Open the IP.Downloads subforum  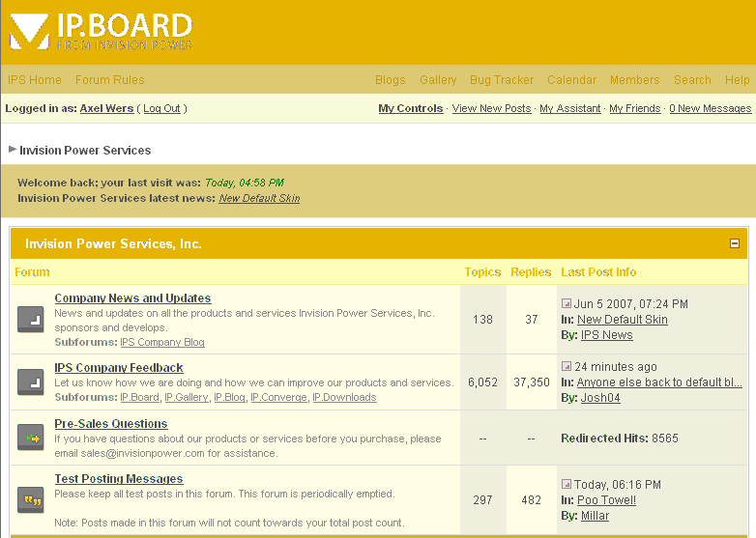(344, 397)
